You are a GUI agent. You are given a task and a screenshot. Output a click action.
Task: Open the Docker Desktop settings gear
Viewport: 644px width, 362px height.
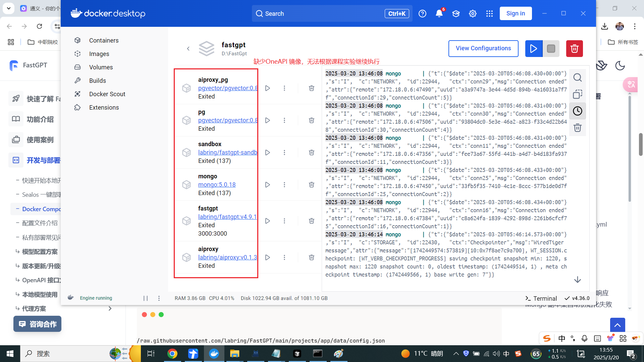pos(473,13)
